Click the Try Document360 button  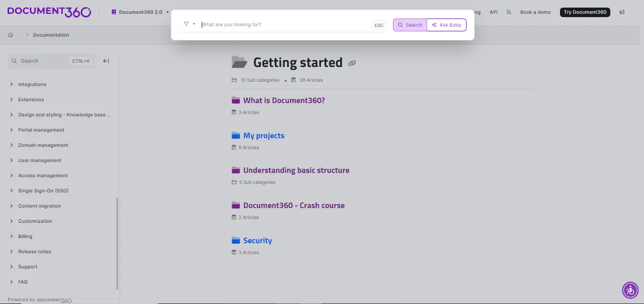click(585, 12)
